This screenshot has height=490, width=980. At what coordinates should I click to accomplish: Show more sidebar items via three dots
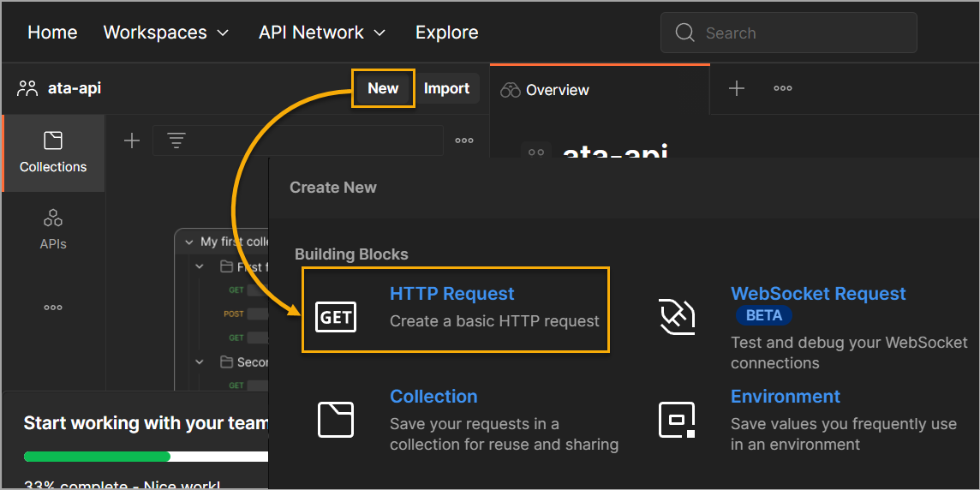tap(53, 308)
